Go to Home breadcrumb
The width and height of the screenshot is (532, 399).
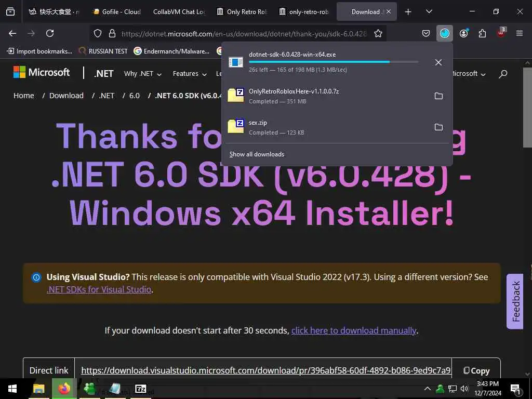(24, 96)
